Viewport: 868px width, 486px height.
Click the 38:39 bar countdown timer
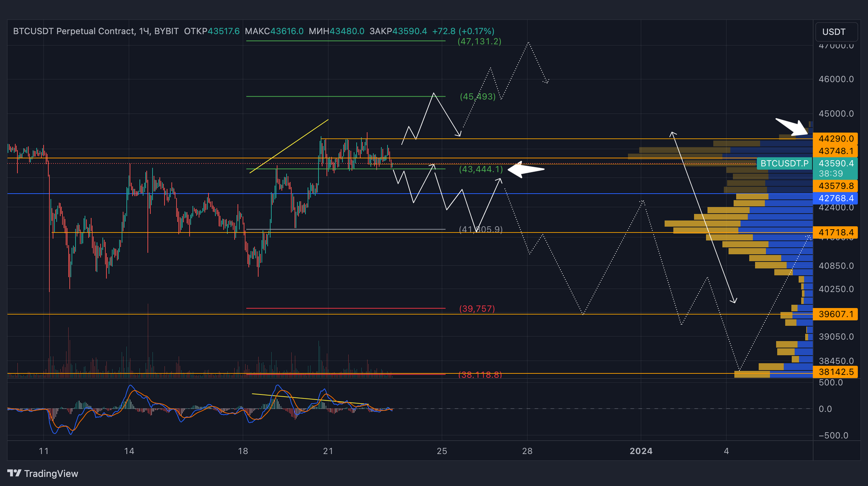(x=831, y=173)
